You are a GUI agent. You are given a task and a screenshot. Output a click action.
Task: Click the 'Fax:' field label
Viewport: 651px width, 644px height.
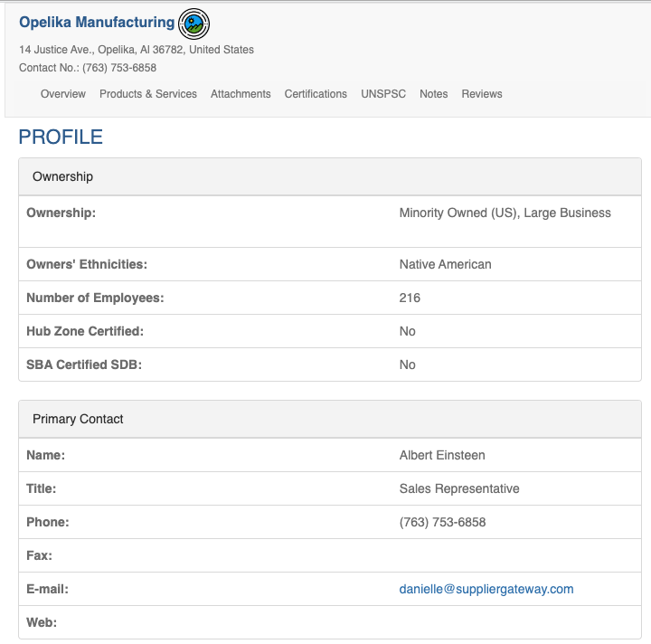(x=40, y=555)
